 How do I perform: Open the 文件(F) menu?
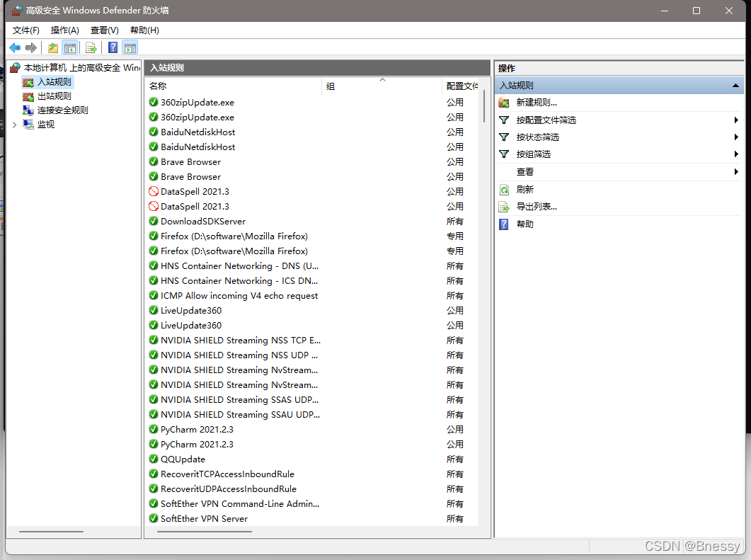(26, 30)
